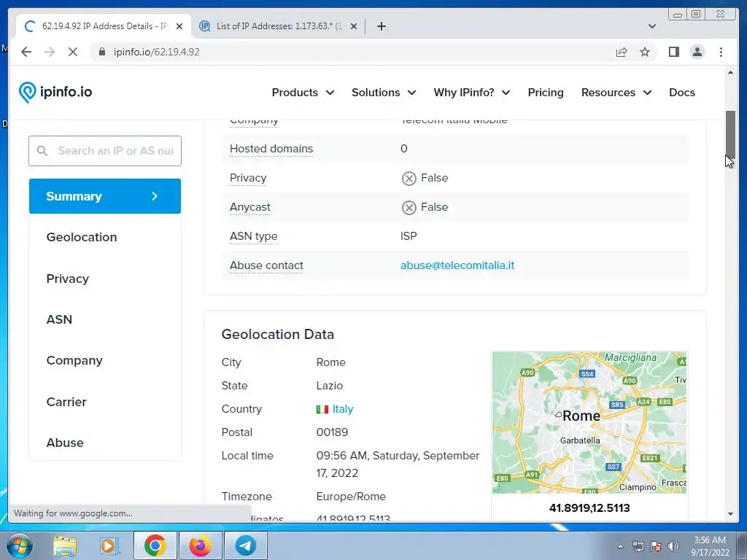Expand the Why IPinfo? menu
Screen dimensions: 747x560
472,93
